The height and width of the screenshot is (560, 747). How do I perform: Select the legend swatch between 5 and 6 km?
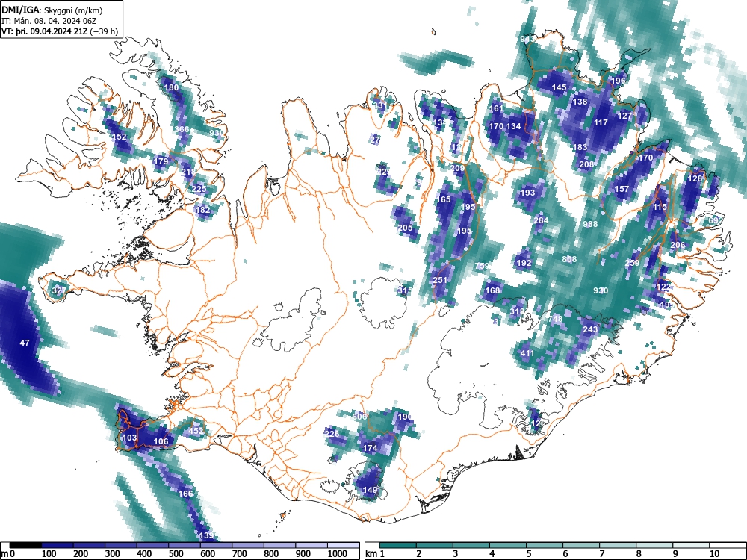pyautogui.click(x=545, y=545)
